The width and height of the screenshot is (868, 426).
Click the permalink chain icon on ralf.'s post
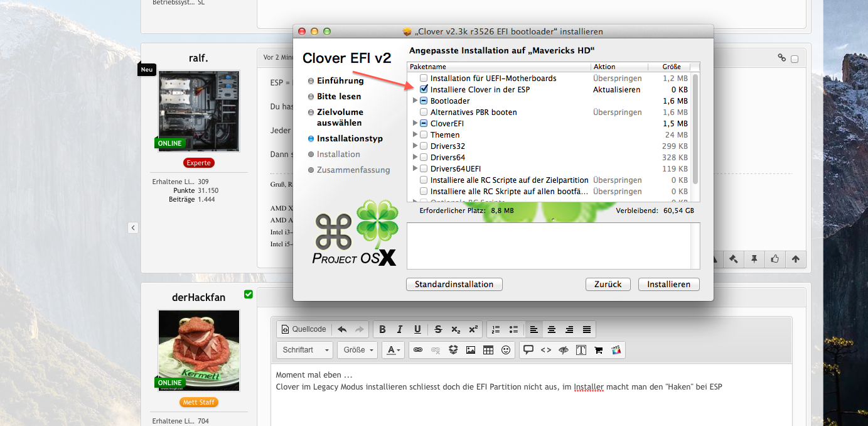[x=782, y=58]
